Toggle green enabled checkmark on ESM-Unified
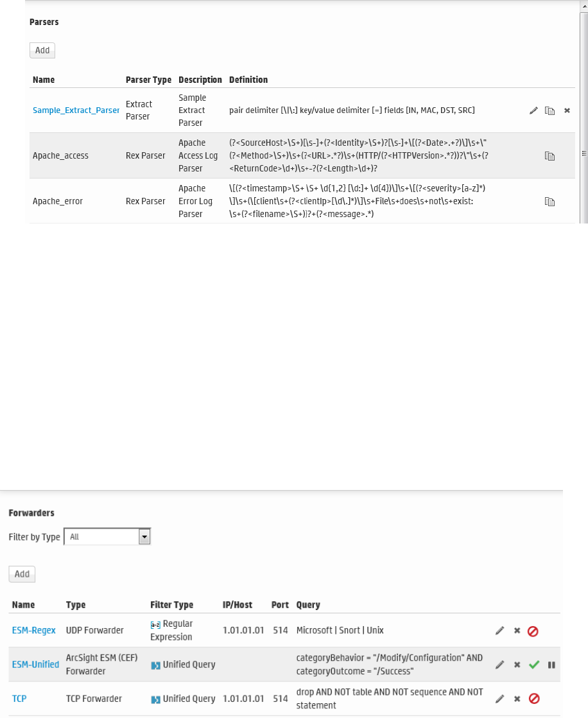 point(533,665)
